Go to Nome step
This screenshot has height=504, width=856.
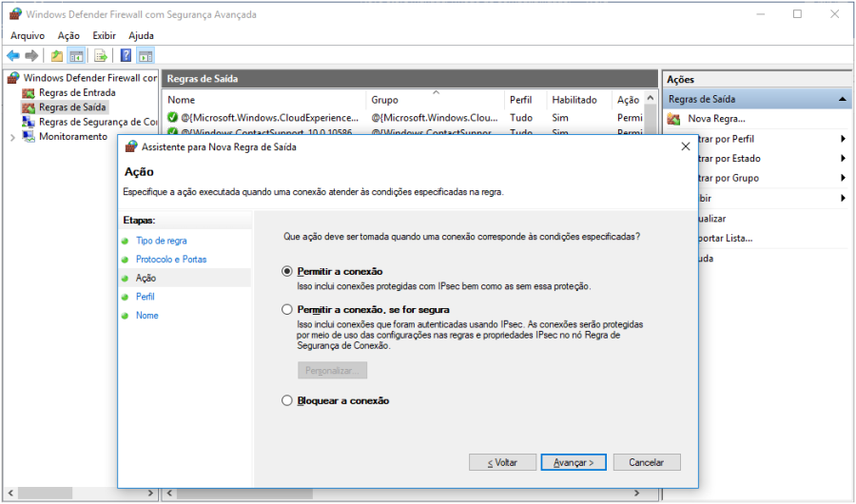click(146, 316)
